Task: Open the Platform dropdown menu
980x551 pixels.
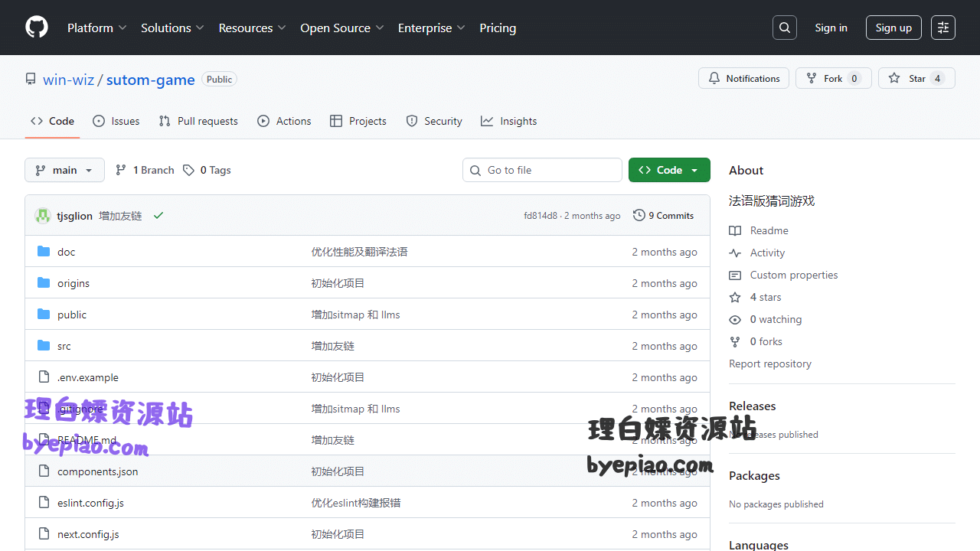Action: pos(96,28)
